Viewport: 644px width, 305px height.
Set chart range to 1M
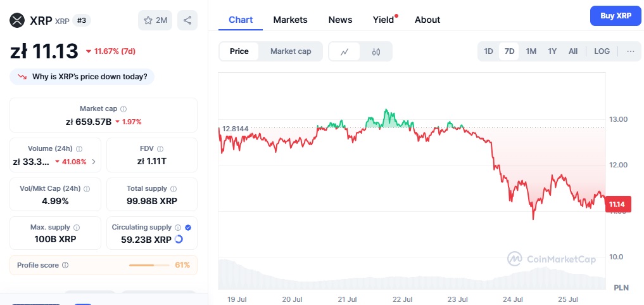[x=531, y=51]
